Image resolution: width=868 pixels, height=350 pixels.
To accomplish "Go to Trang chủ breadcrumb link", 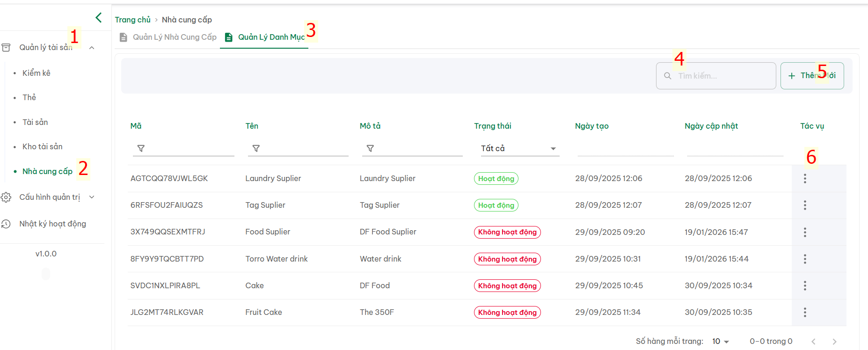I will [132, 20].
